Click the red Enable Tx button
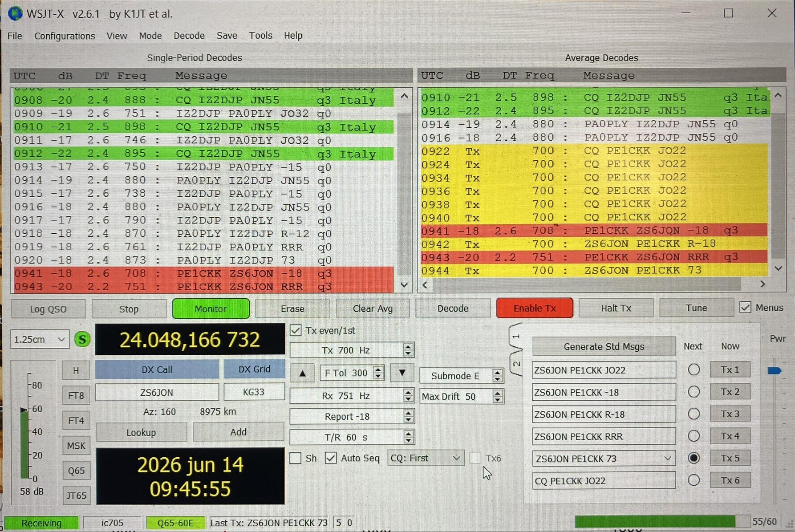The image size is (795, 532). (x=535, y=308)
